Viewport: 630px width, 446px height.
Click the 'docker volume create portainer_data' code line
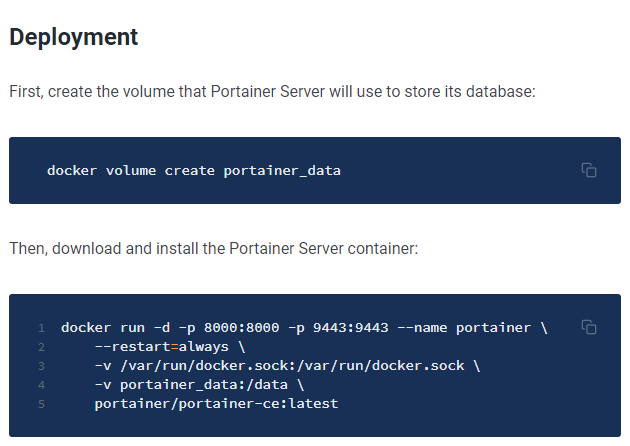[194, 171]
